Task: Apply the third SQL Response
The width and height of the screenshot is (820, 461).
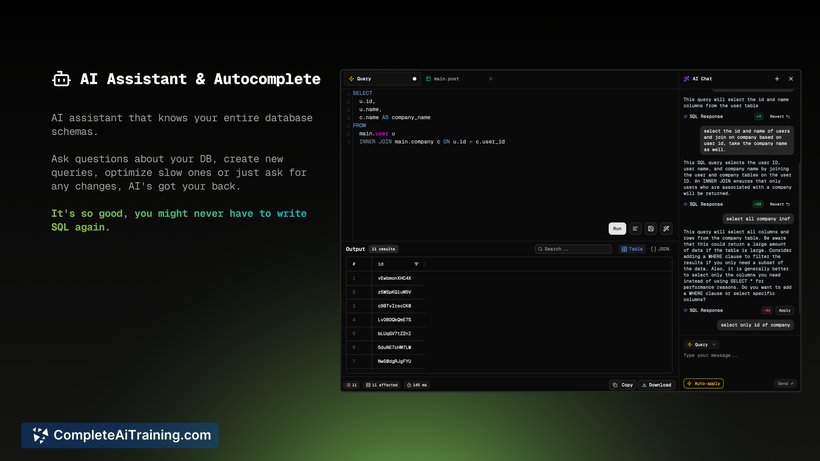Action: 784,310
